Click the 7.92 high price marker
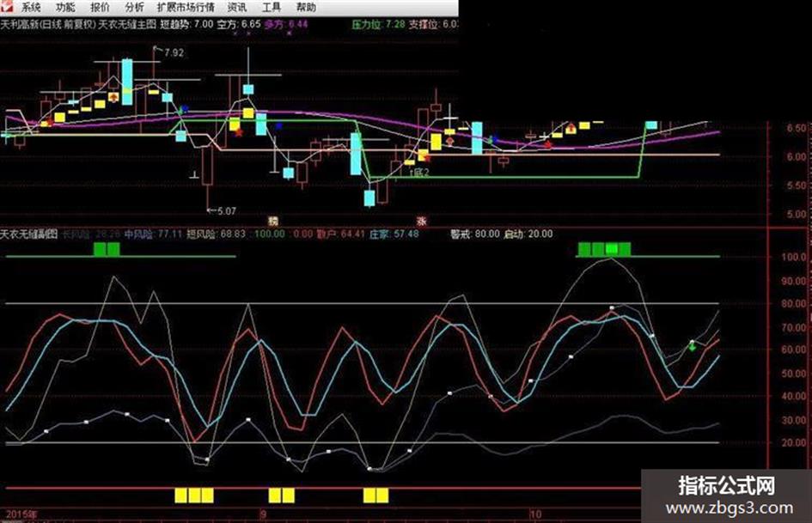The height and width of the screenshot is (523, 812). click(174, 53)
